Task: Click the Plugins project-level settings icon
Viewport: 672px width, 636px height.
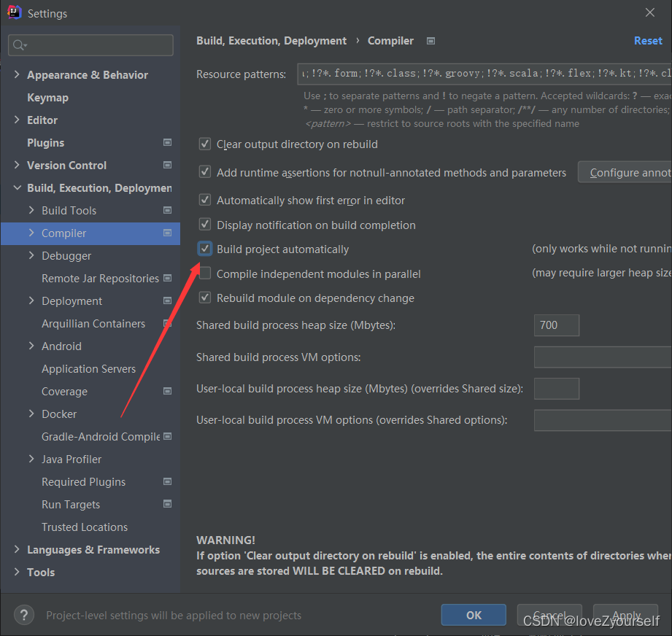Action: (168, 142)
